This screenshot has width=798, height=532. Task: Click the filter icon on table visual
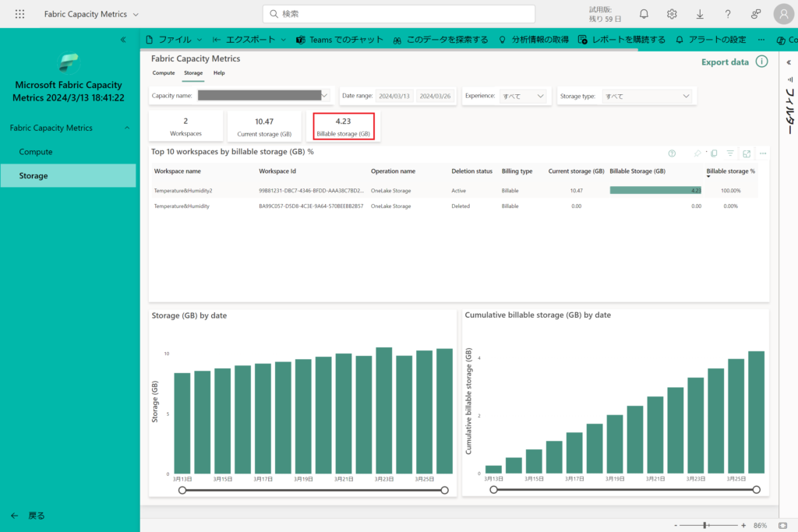(x=730, y=153)
